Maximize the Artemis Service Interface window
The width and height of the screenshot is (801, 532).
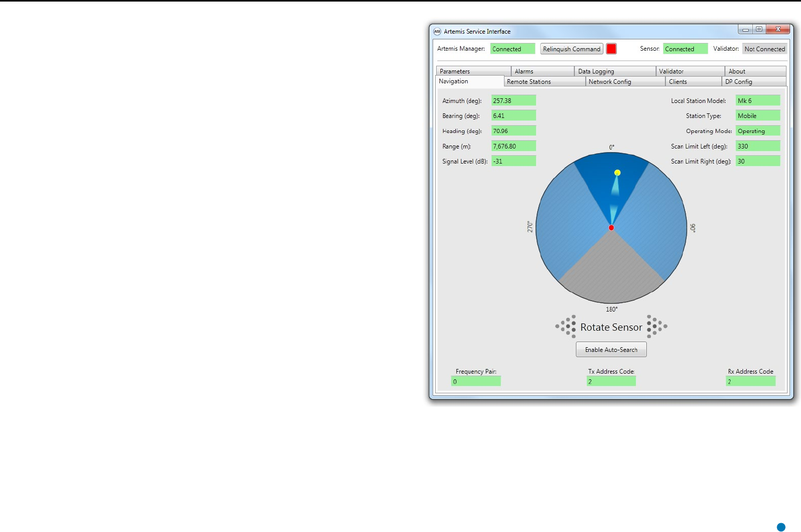pos(759,29)
